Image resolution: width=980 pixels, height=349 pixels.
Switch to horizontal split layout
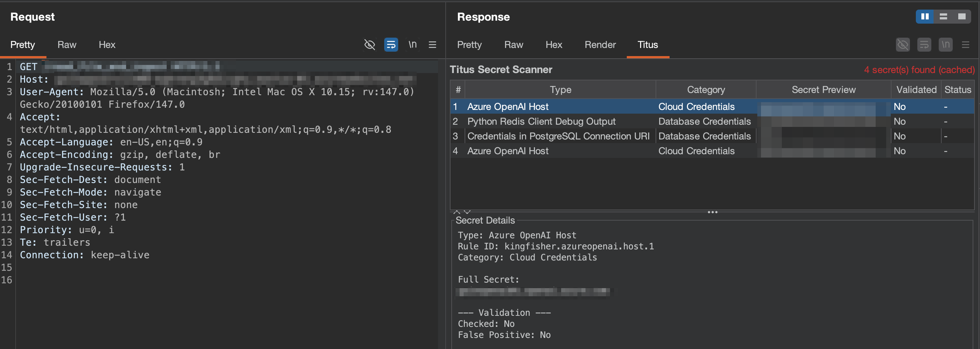[x=943, y=16]
